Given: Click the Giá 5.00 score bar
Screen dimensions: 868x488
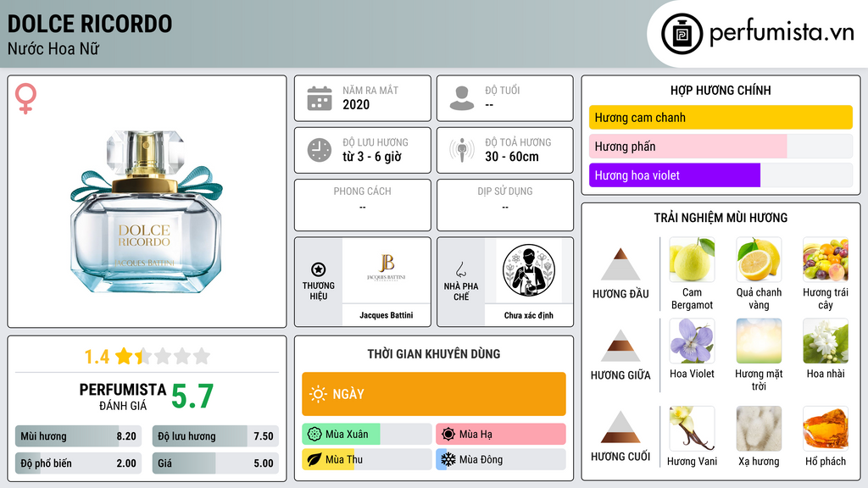Looking at the screenshot, I should pyautogui.click(x=215, y=463).
